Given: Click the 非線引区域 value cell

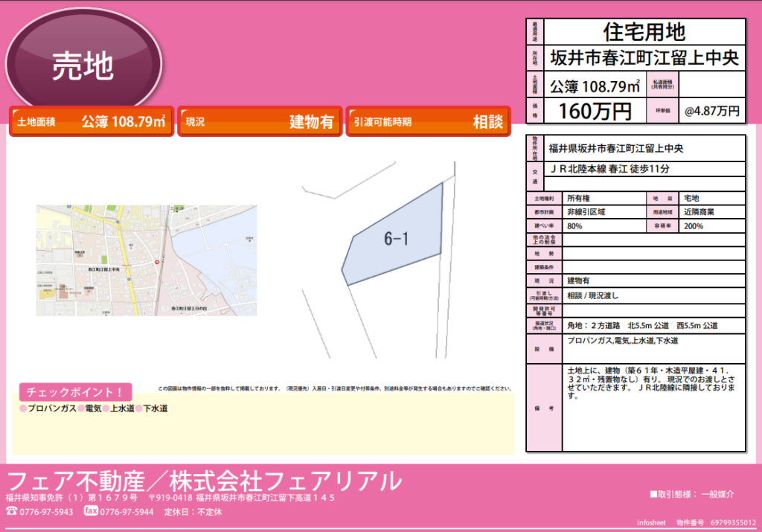Looking at the screenshot, I should (x=604, y=212).
